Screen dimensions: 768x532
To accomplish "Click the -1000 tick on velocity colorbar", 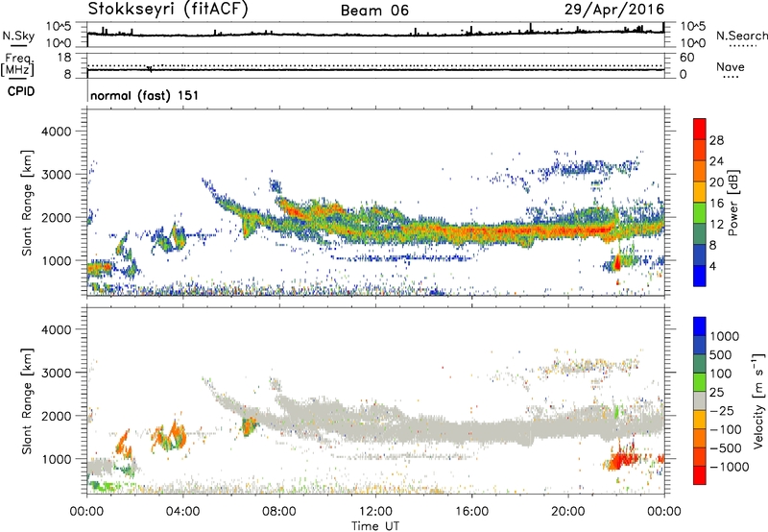I will click(x=729, y=467).
